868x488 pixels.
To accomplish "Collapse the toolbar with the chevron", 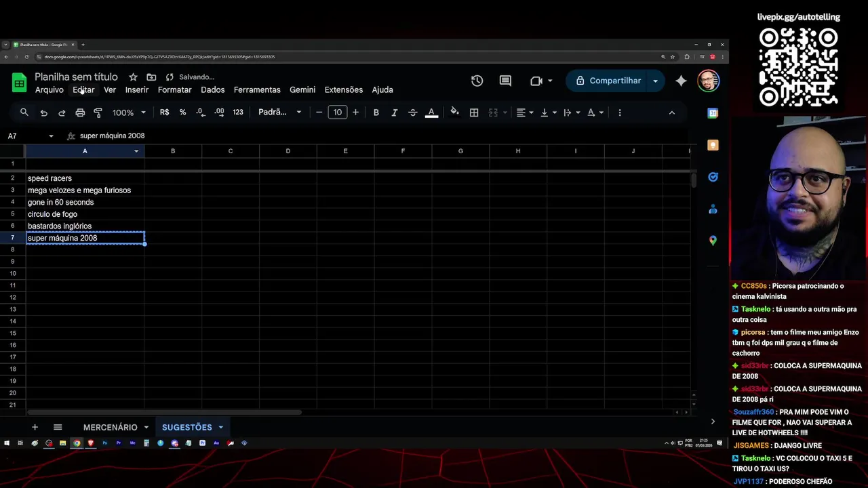I will 672,113.
